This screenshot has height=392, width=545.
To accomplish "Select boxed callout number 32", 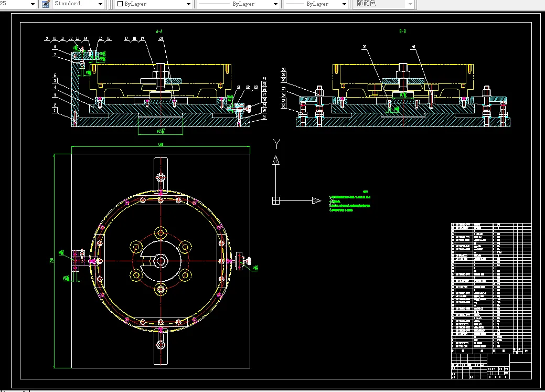I will 284,106.
